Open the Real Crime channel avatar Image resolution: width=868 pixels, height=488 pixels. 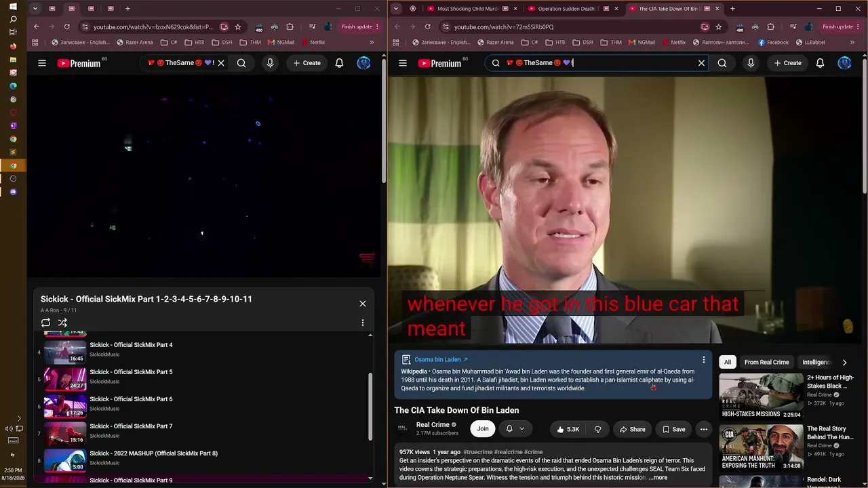(403, 428)
